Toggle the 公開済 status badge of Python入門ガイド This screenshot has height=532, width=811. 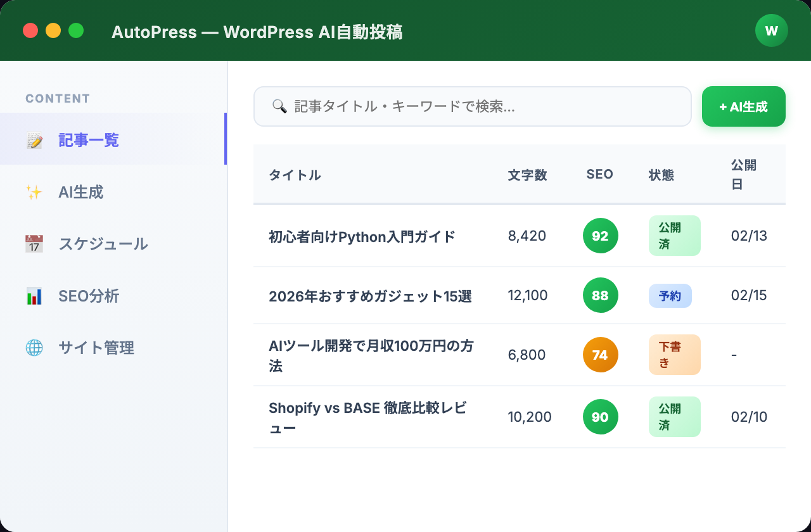[674, 236]
